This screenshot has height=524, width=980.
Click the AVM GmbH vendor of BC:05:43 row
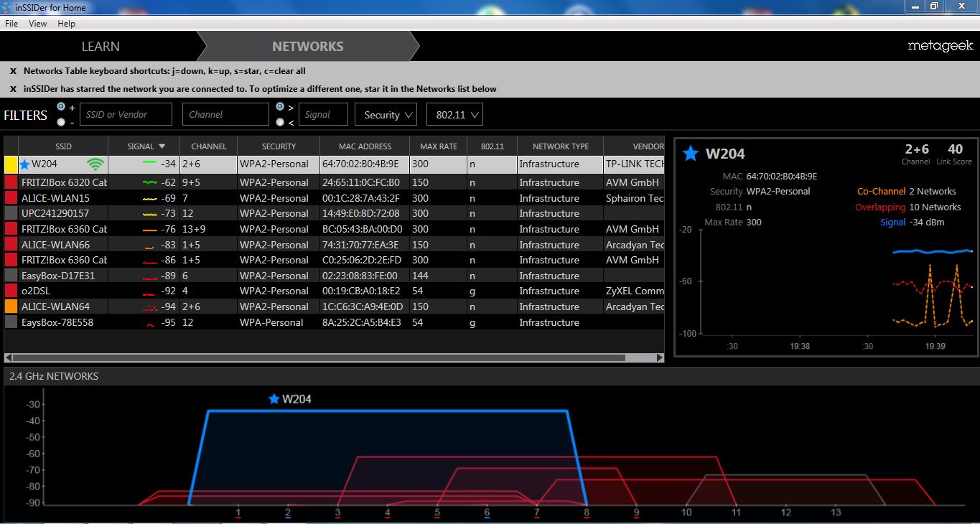coord(632,229)
